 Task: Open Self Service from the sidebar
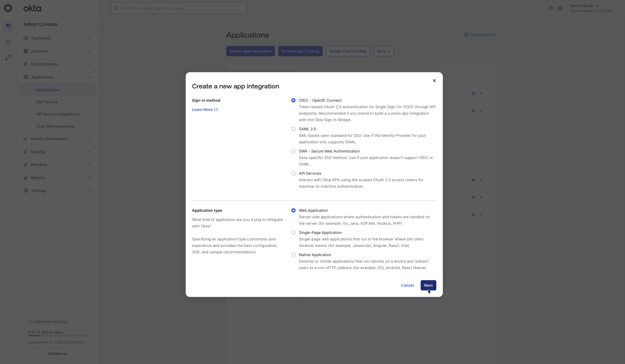(x=47, y=102)
